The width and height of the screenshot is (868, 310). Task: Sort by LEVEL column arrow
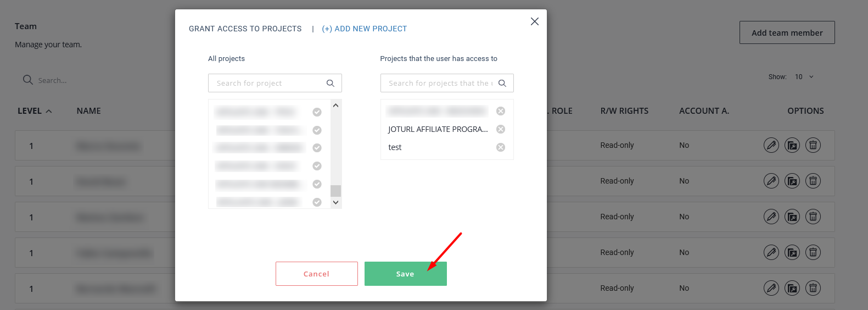[x=49, y=111]
